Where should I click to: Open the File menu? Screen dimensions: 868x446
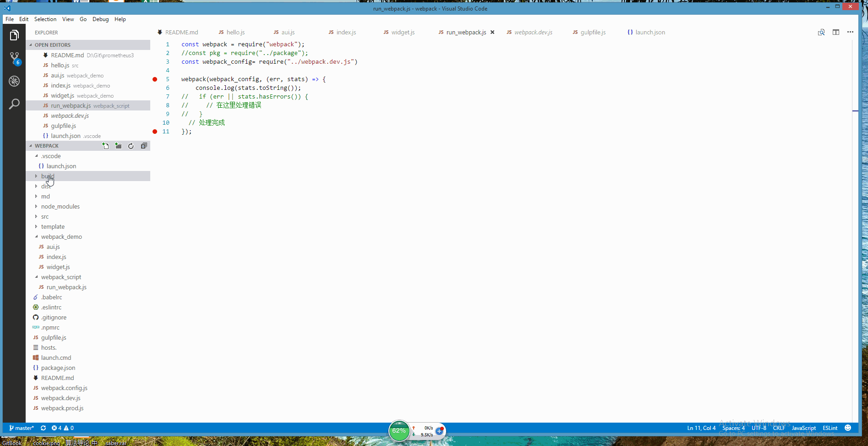10,19
